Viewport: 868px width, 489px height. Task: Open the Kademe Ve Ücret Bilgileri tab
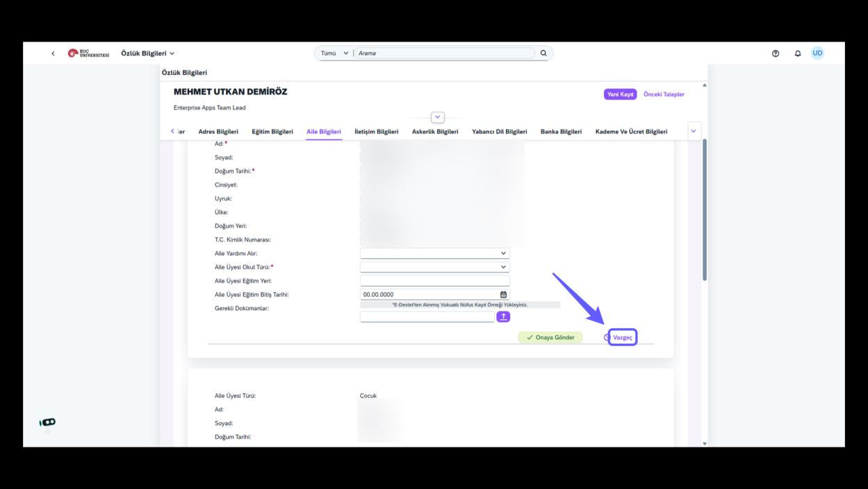coord(631,131)
